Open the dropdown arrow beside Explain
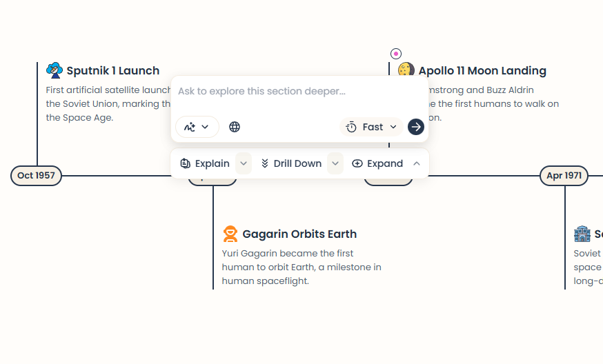The width and height of the screenshot is (603, 364). tap(244, 163)
